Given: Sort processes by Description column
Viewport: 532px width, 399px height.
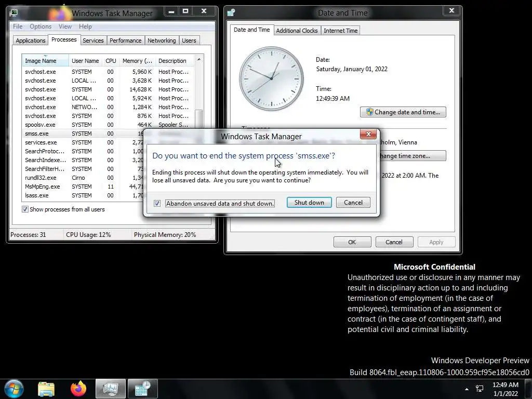Looking at the screenshot, I should coord(175,61).
